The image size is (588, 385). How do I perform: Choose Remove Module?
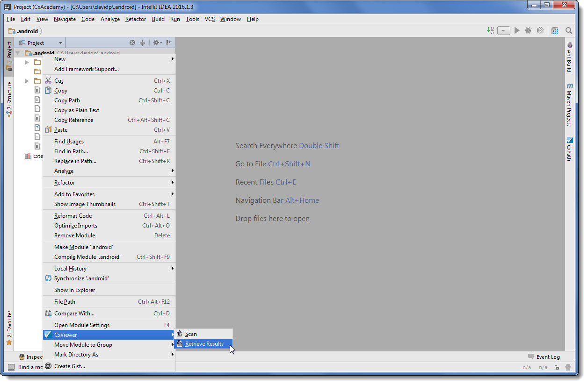tap(109, 235)
